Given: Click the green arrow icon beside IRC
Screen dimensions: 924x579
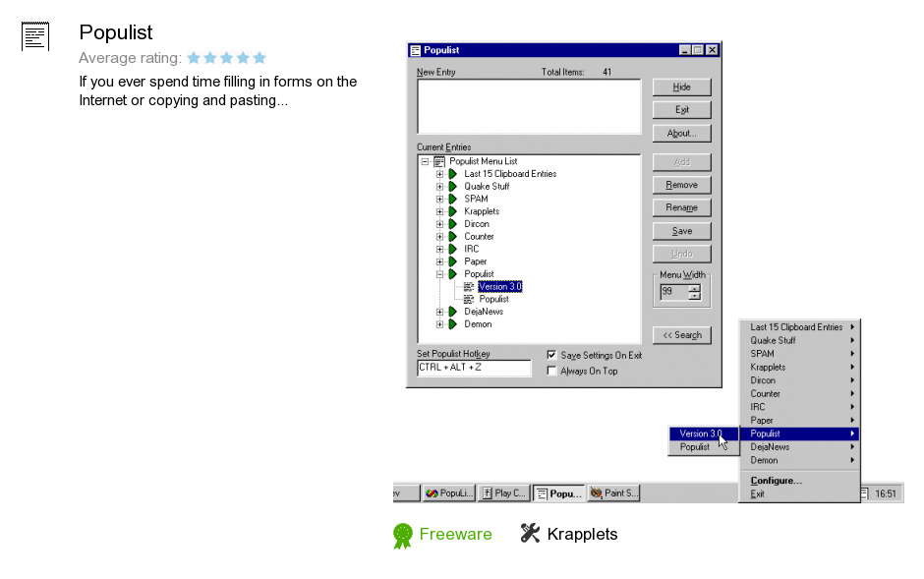Looking at the screenshot, I should [x=452, y=249].
